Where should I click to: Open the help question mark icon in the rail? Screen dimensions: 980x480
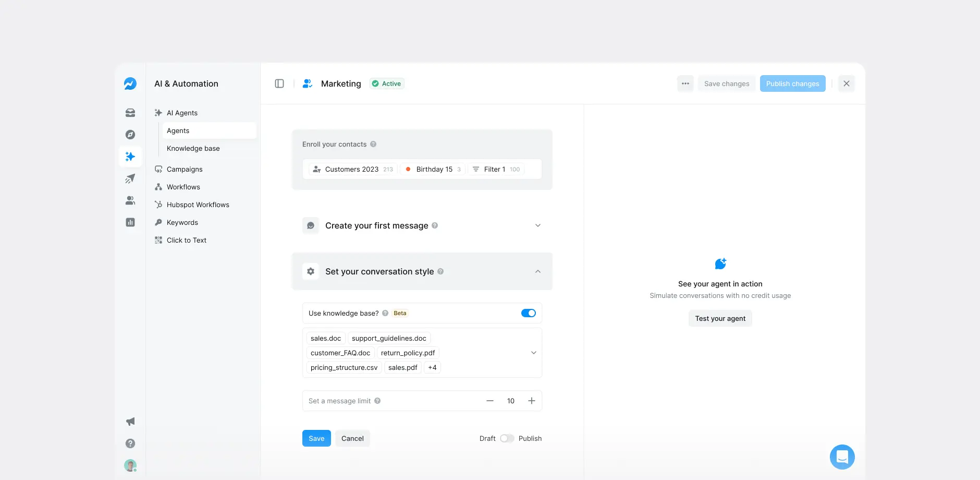pos(130,443)
